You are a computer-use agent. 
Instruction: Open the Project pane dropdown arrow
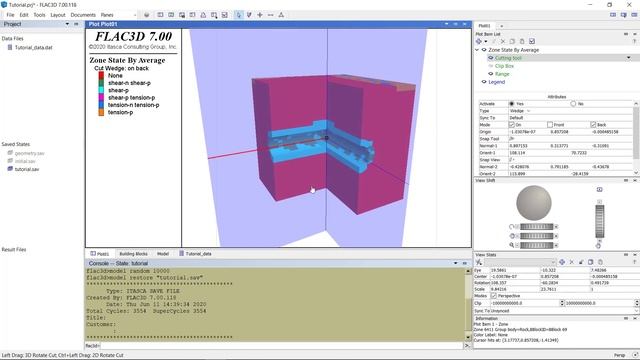coord(67,24)
